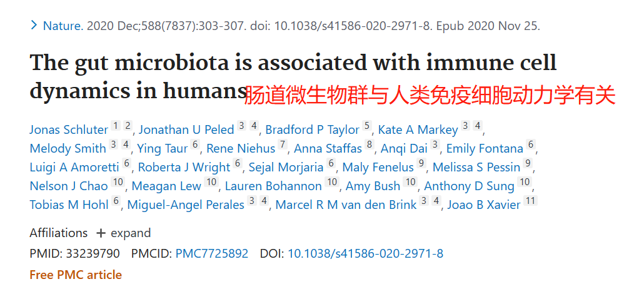The width and height of the screenshot is (644, 304).
Task: Open author Nelson J Chao
Action: pos(69,186)
